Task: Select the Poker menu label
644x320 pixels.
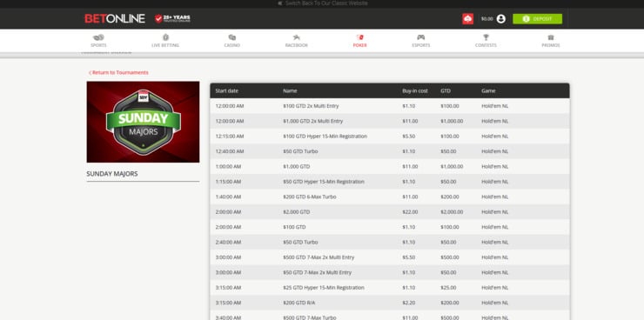Action: coord(359,45)
